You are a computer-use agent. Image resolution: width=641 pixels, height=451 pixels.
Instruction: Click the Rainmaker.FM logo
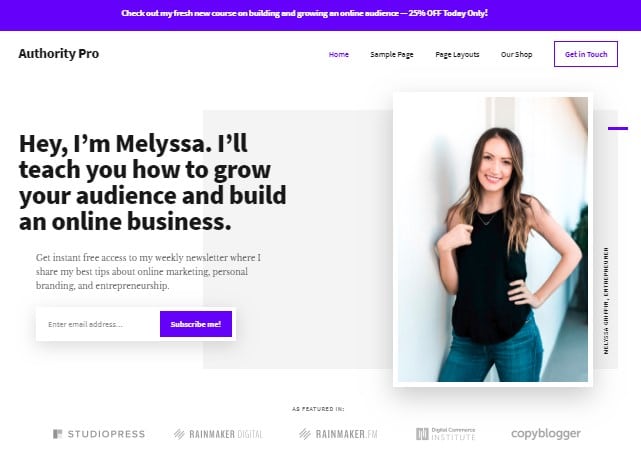click(x=338, y=434)
